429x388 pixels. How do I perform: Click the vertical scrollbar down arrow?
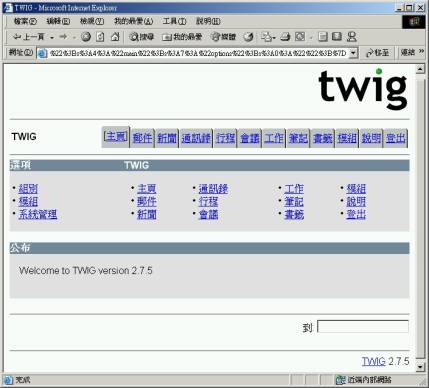pos(420,367)
